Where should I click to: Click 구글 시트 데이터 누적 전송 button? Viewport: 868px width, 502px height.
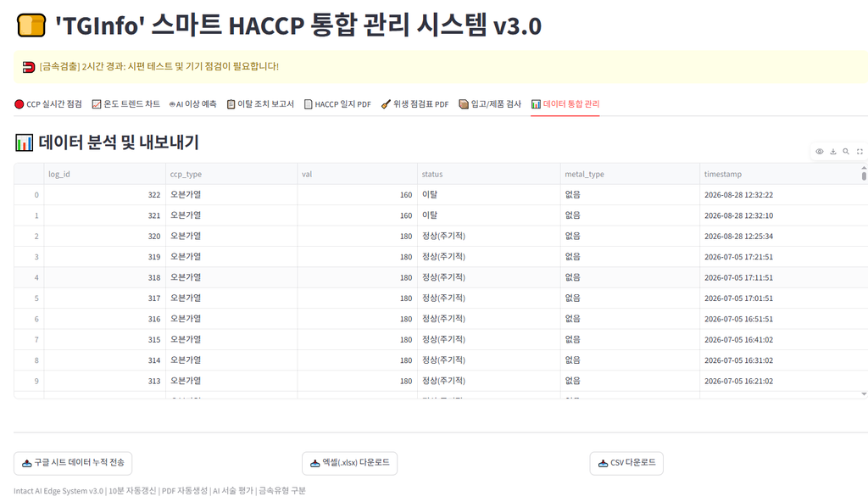point(73,463)
